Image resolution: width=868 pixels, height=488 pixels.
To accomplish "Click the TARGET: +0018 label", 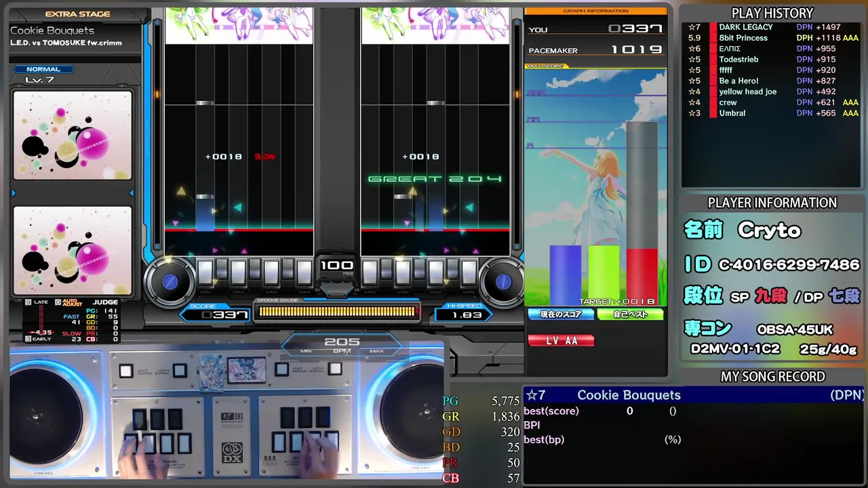I will click(617, 302).
